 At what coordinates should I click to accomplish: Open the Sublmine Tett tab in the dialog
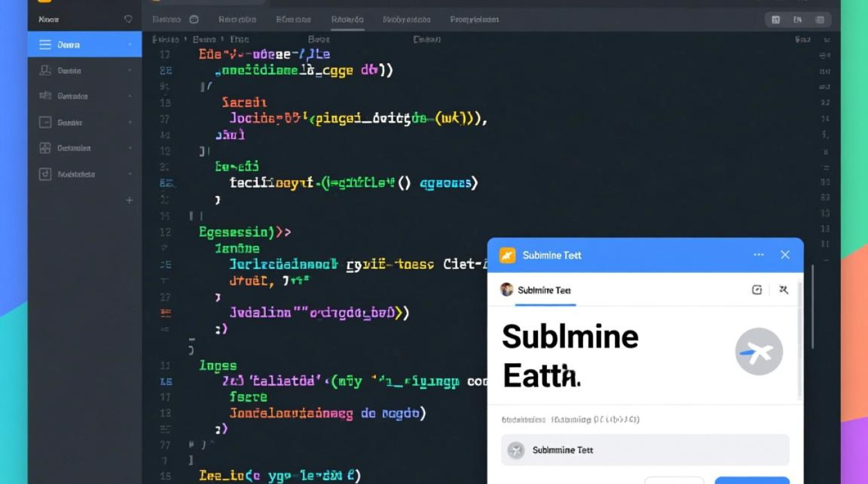[544, 290]
